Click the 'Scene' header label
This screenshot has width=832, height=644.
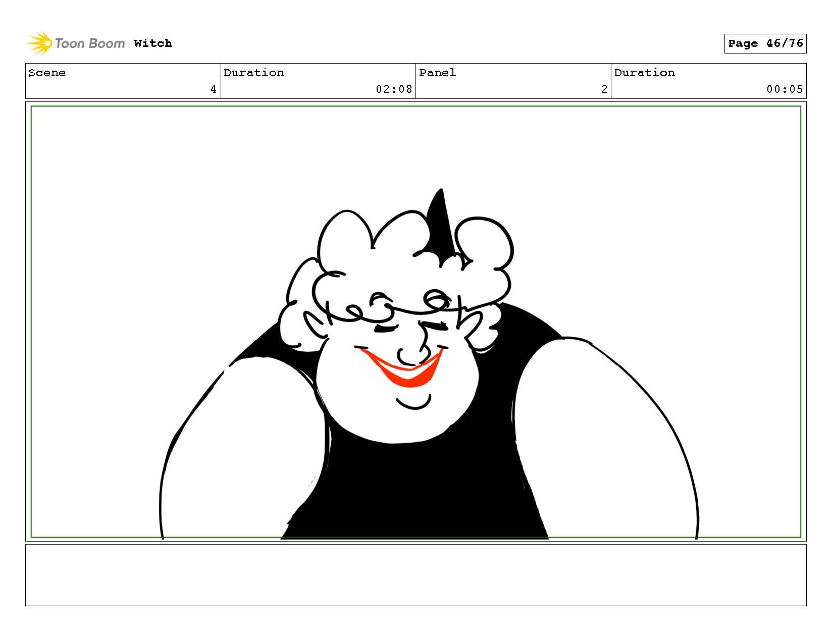[47, 73]
